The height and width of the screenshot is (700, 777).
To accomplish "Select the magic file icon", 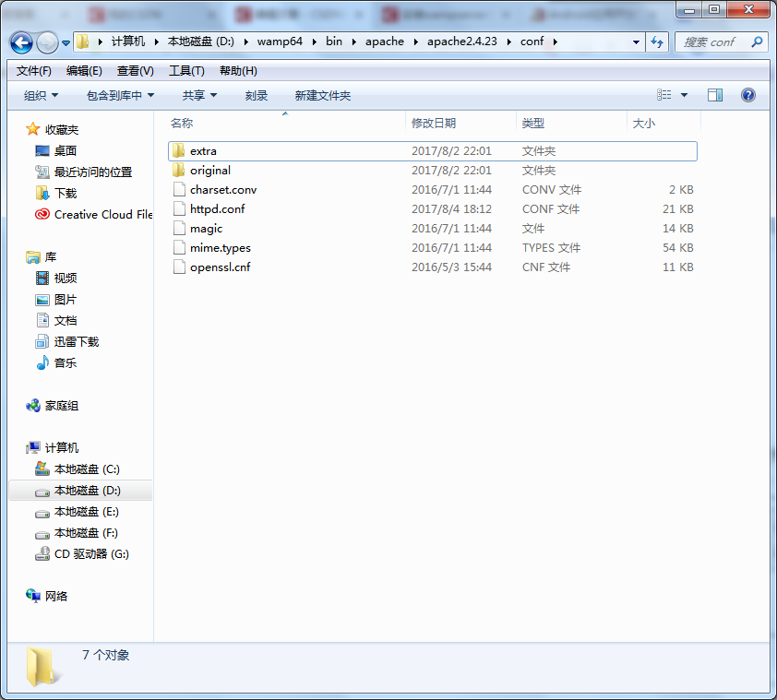I will pos(179,228).
